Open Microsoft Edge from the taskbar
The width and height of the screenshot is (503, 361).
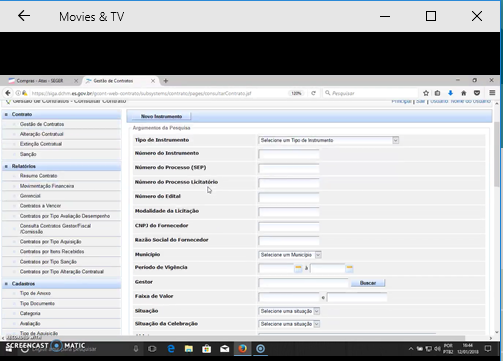pyautogui.click(x=171, y=349)
